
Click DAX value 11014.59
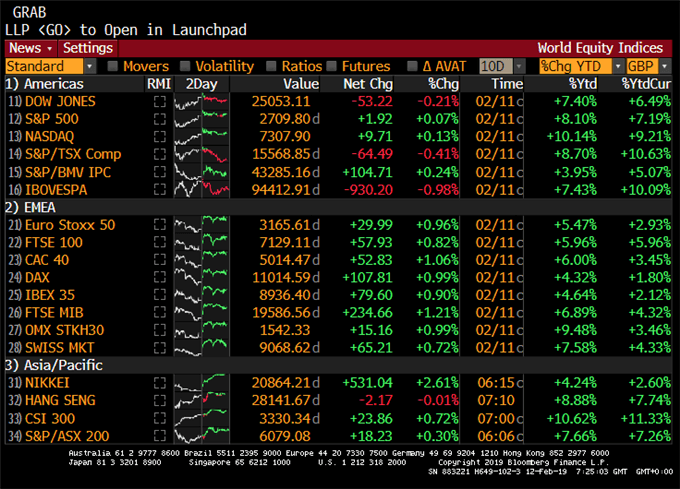coord(281,277)
